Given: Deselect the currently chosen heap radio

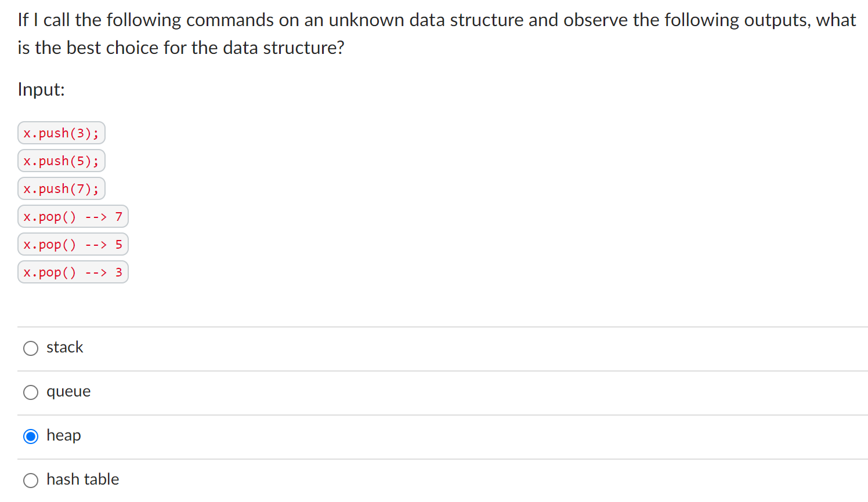Looking at the screenshot, I should pos(31,436).
